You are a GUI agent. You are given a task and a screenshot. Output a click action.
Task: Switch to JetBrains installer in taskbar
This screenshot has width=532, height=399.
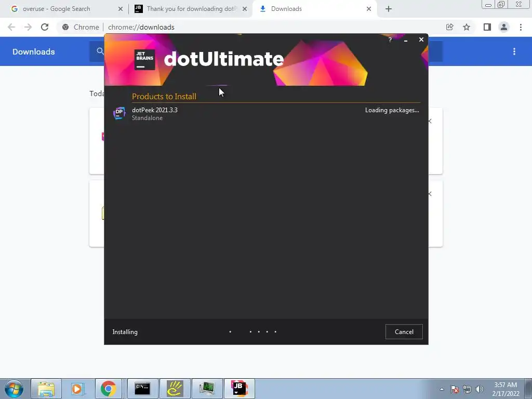(240, 389)
